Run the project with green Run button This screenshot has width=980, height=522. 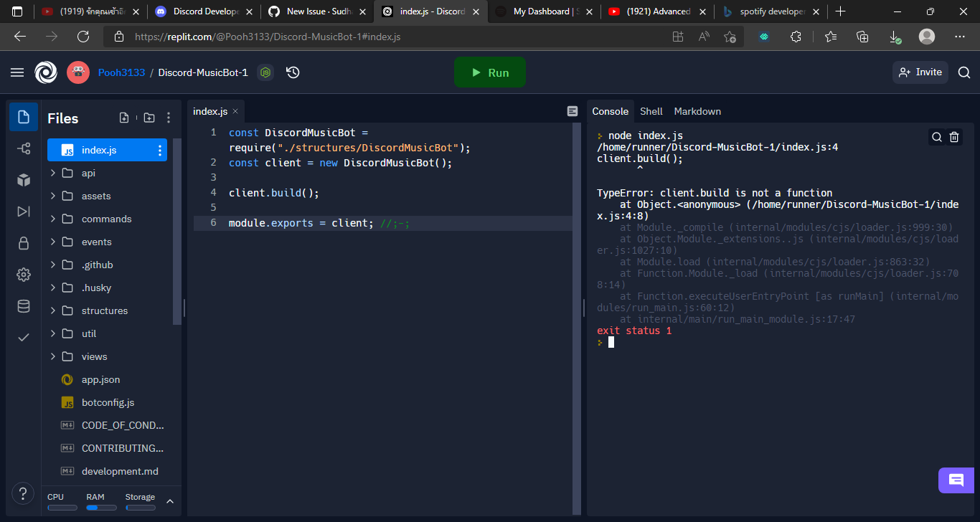point(490,72)
